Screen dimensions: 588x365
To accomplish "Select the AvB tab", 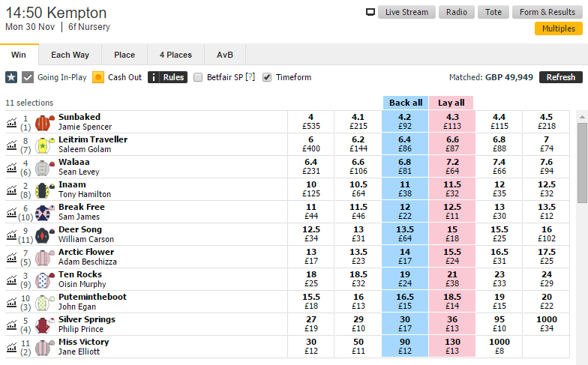I will (225, 55).
